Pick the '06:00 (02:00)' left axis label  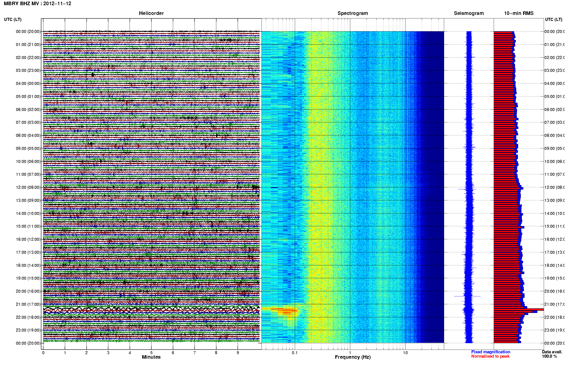tap(28, 109)
